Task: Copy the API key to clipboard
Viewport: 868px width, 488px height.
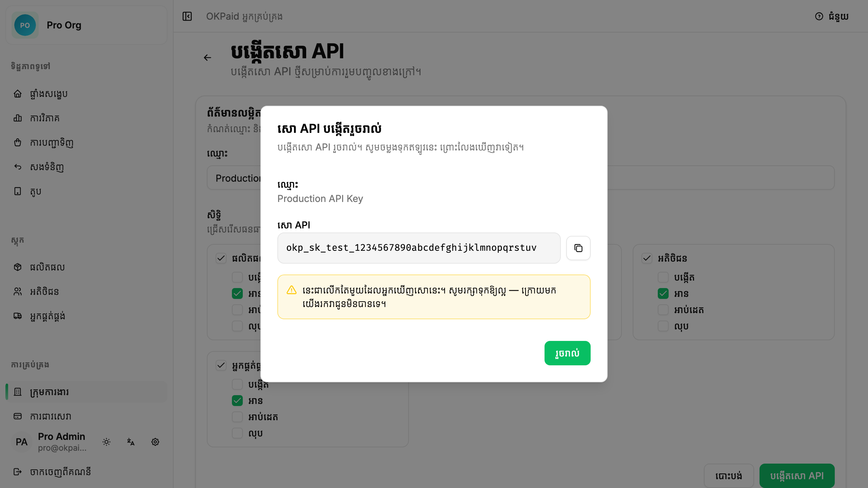Action: [578, 248]
